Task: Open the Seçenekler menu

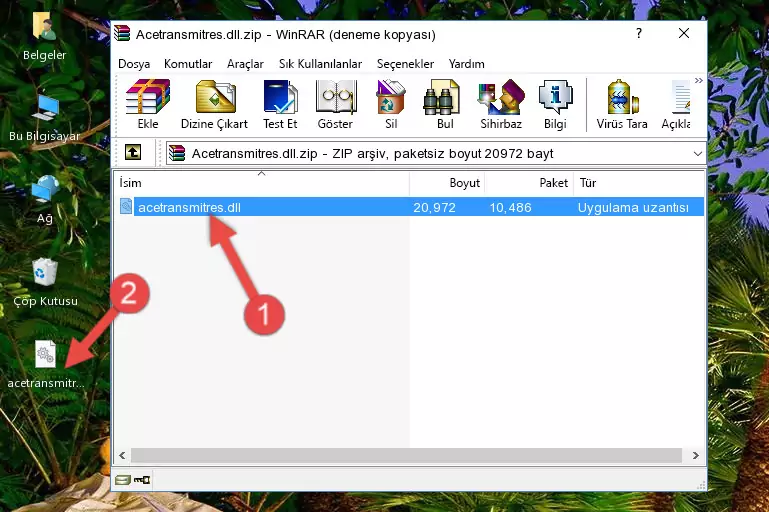Action: click(x=405, y=64)
